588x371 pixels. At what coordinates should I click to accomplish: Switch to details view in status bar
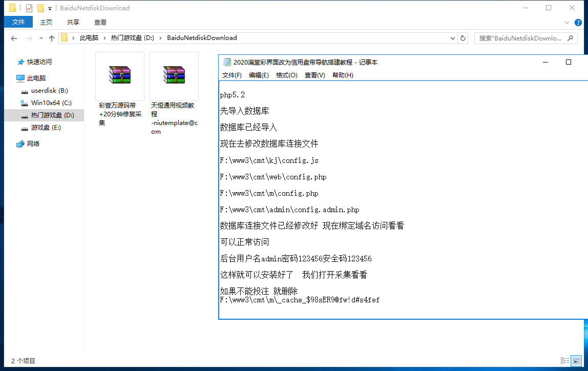pyautogui.click(x=565, y=361)
